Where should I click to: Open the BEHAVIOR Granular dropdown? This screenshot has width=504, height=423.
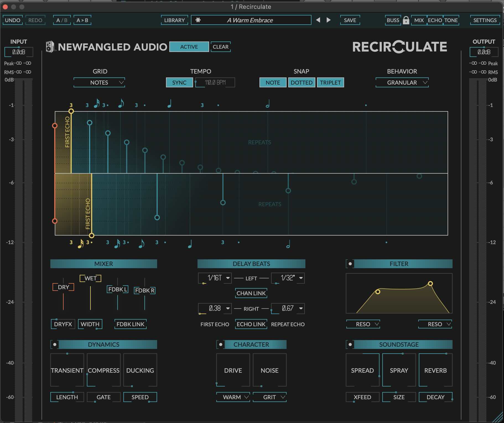[x=402, y=82]
